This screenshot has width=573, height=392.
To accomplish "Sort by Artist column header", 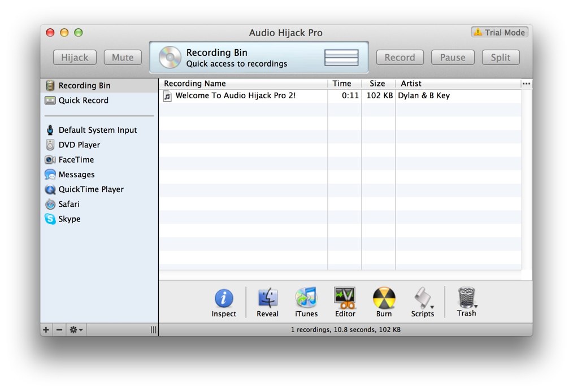I will (x=458, y=84).
